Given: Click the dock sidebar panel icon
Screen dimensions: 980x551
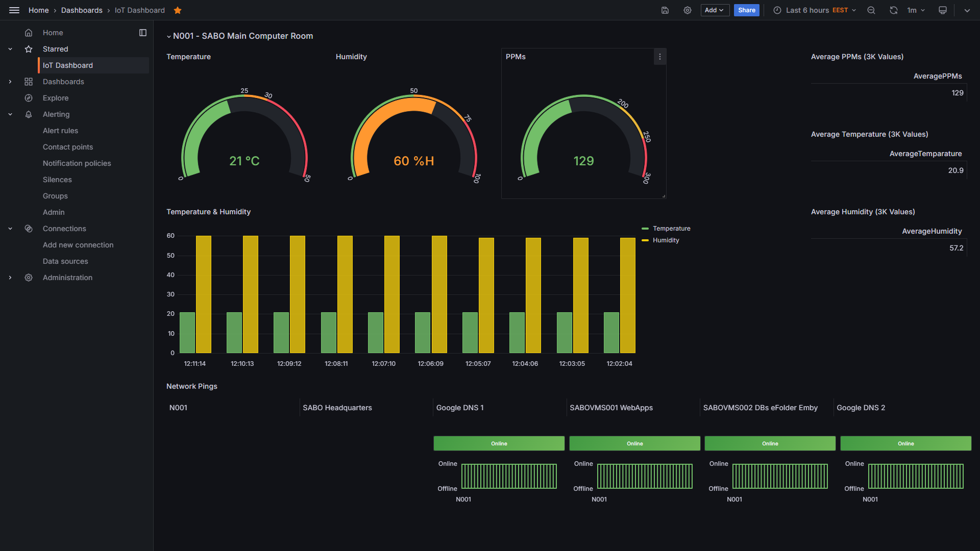Looking at the screenshot, I should [x=143, y=33].
